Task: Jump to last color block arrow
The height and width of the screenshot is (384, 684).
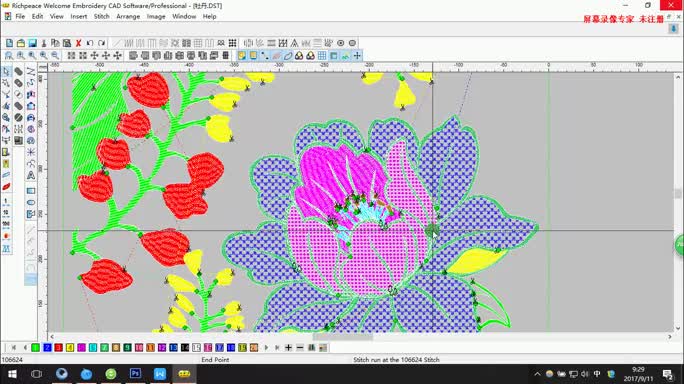Action: (277, 347)
